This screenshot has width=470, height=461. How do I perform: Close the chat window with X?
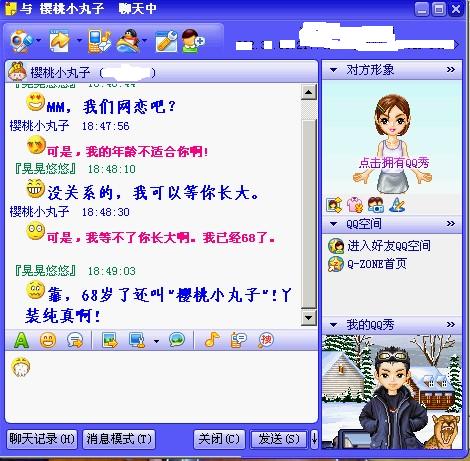tap(456, 9)
